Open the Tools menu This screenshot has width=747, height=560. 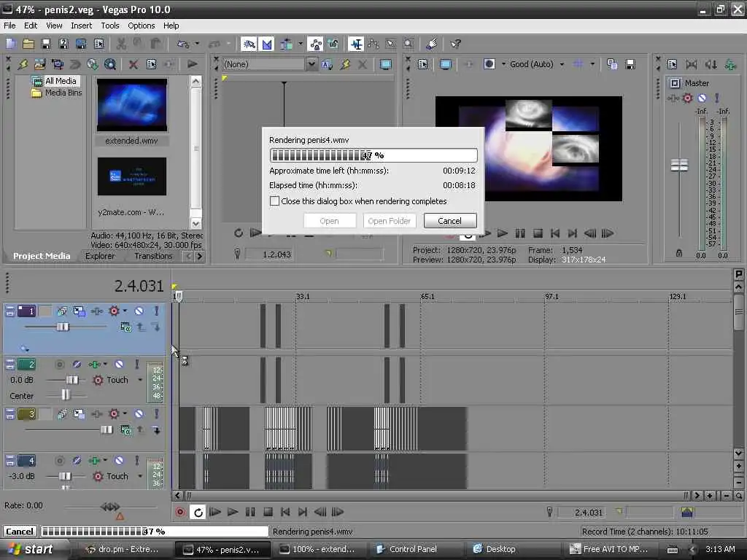[110, 26]
